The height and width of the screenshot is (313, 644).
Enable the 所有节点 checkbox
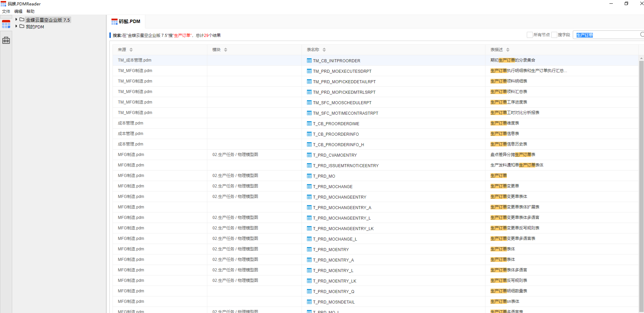(529, 35)
